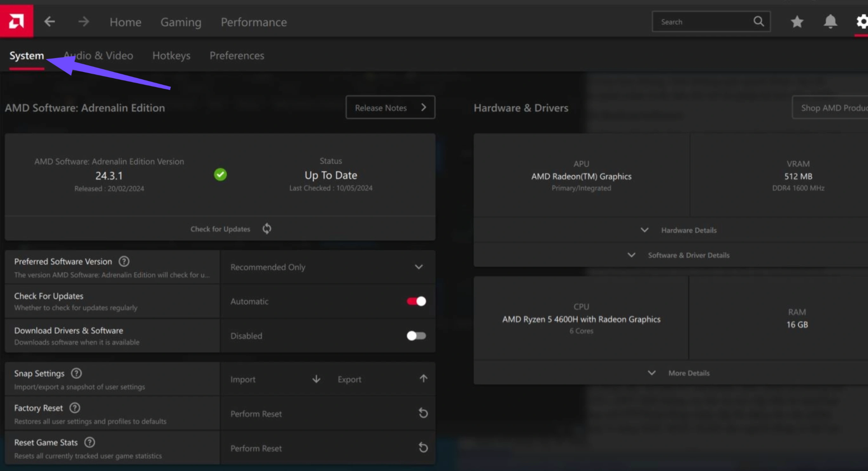868x471 pixels.
Task: Open the Gaming menu
Action: (x=181, y=22)
